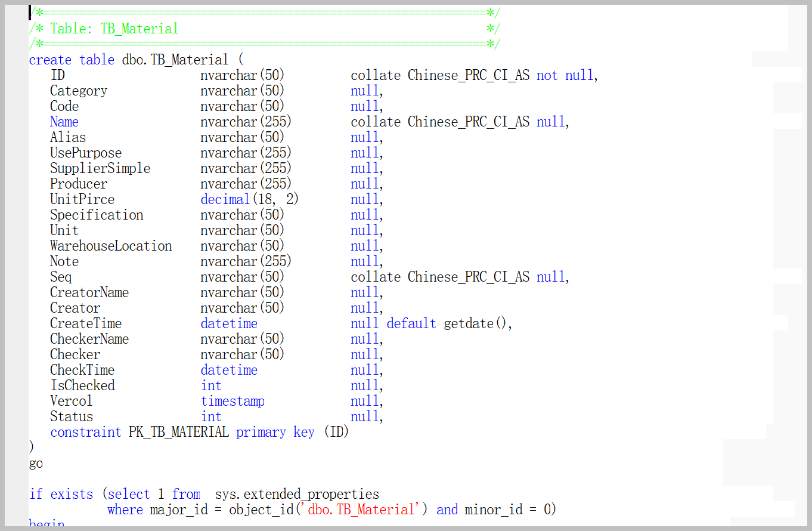Click the 'Status' column name
The width and height of the screenshot is (812, 531).
72,416
